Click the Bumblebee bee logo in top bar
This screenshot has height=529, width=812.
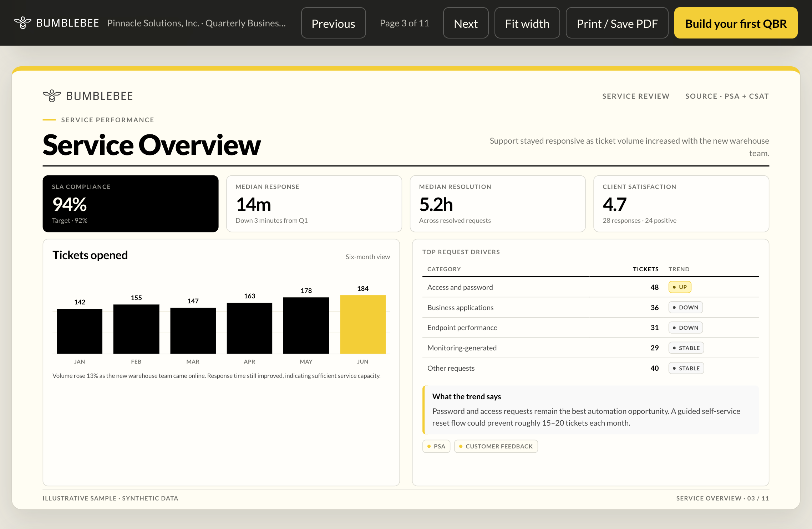(x=23, y=23)
